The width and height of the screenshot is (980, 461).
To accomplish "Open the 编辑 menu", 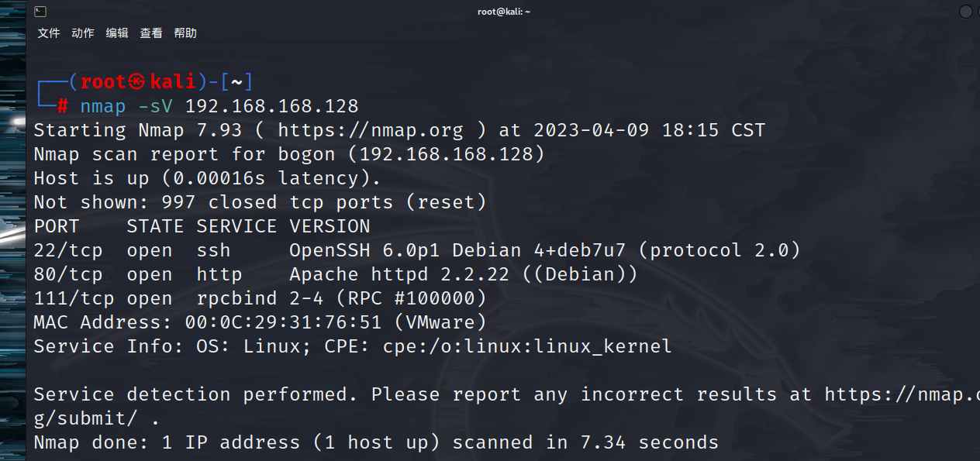I will point(117,33).
